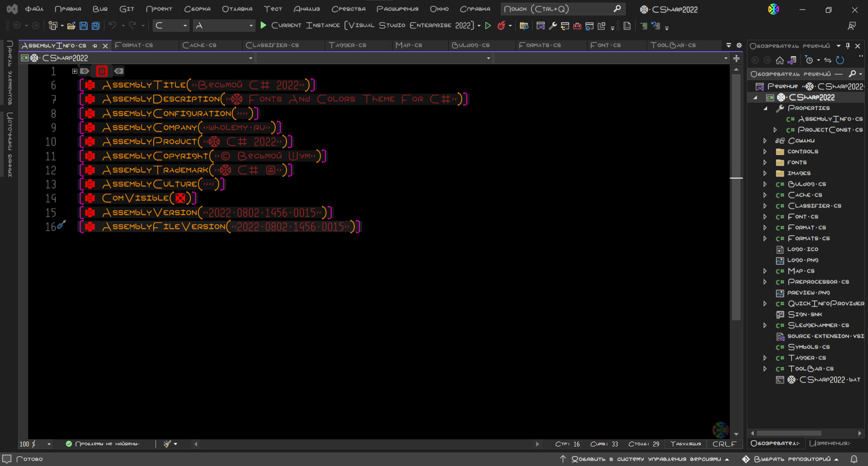This screenshot has height=466, width=868.
Task: Open the Файл menu
Action: 34,9
